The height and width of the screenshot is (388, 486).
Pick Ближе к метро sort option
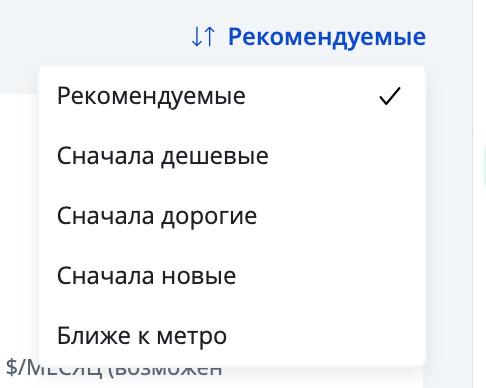pyautogui.click(x=232, y=336)
